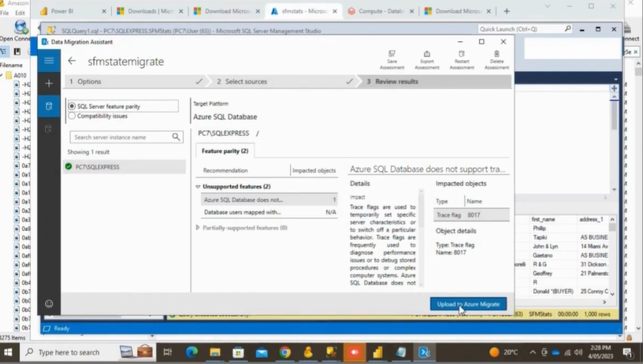
Task: Click the Name column header in Impacted objects
Action: tap(474, 201)
